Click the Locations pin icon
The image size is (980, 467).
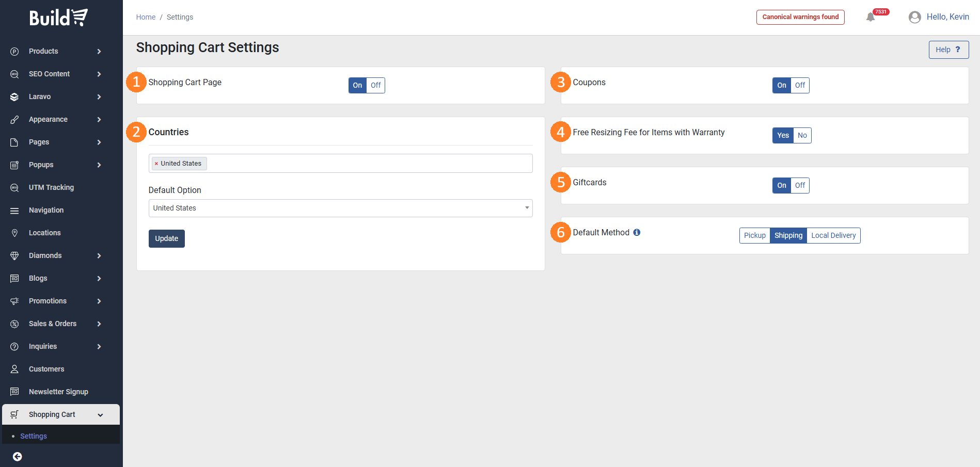click(14, 233)
